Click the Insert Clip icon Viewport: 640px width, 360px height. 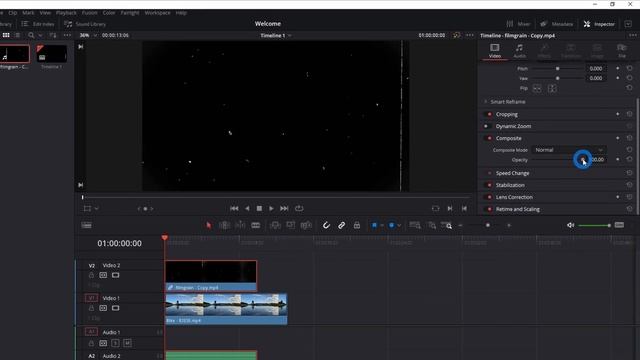coord(276,225)
